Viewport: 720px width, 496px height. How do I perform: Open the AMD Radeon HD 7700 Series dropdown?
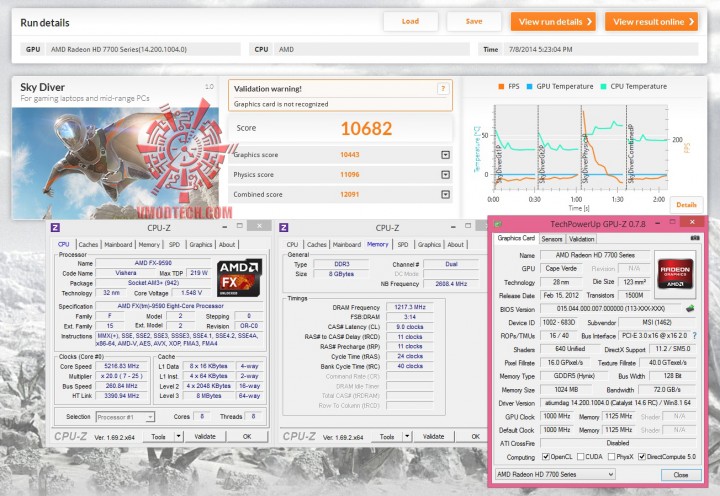click(555, 474)
